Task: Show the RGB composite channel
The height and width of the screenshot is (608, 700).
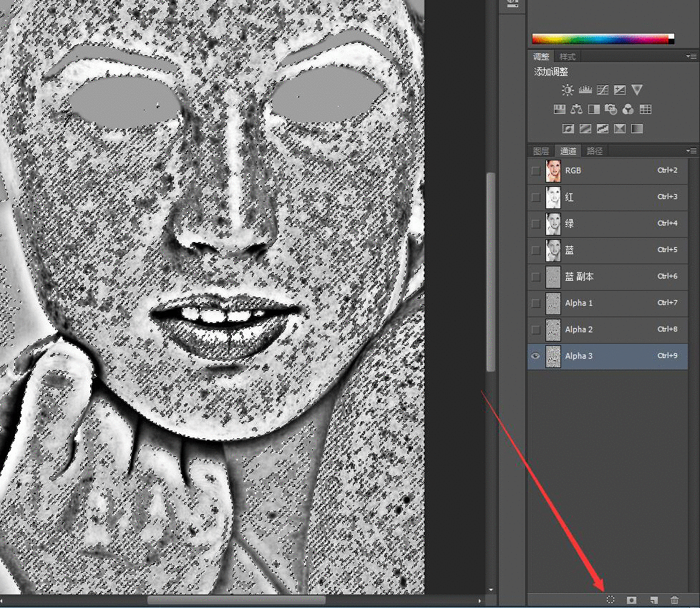Action: pyautogui.click(x=536, y=170)
